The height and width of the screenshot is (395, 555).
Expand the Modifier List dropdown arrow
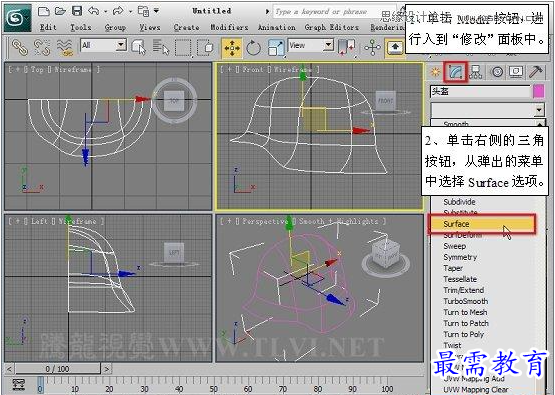coord(539,110)
